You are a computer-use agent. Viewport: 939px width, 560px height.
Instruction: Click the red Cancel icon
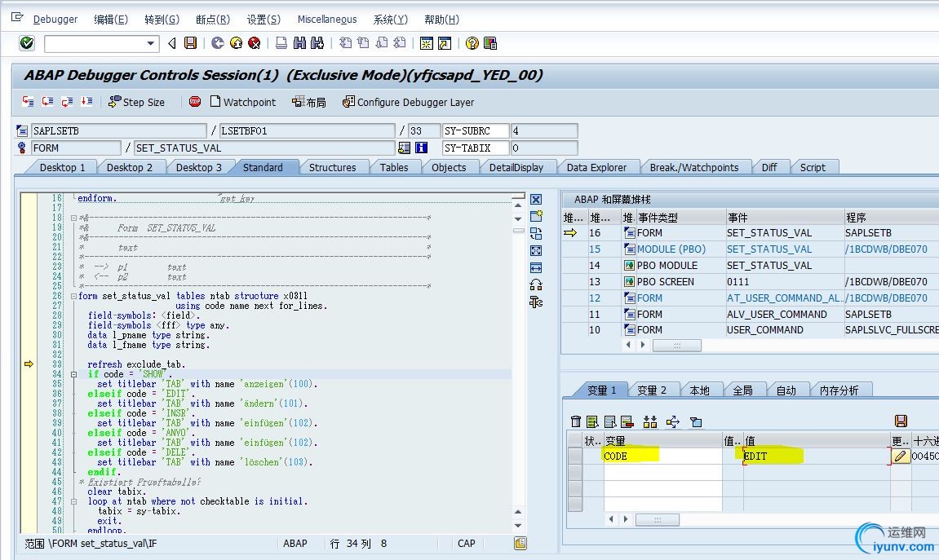click(254, 43)
